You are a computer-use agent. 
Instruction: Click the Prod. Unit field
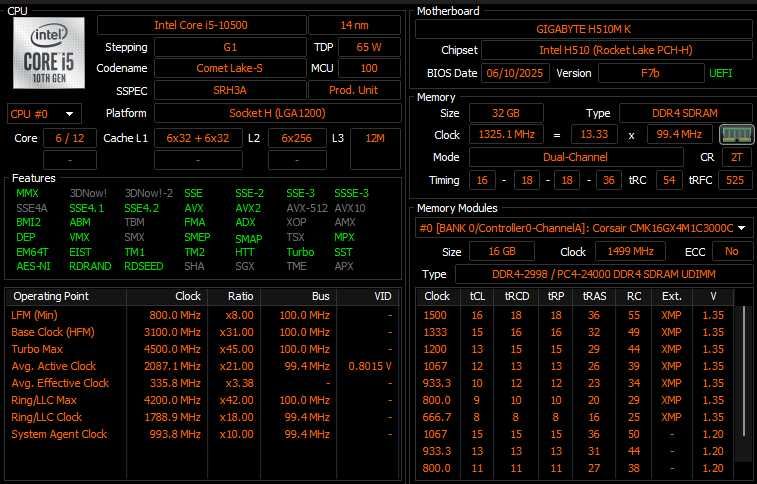[x=354, y=90]
